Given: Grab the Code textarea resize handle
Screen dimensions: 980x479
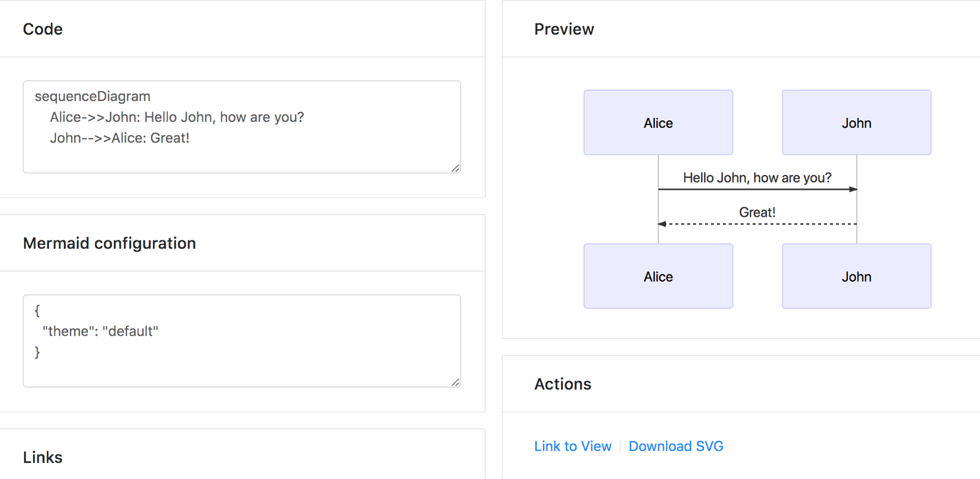Looking at the screenshot, I should [x=455, y=168].
